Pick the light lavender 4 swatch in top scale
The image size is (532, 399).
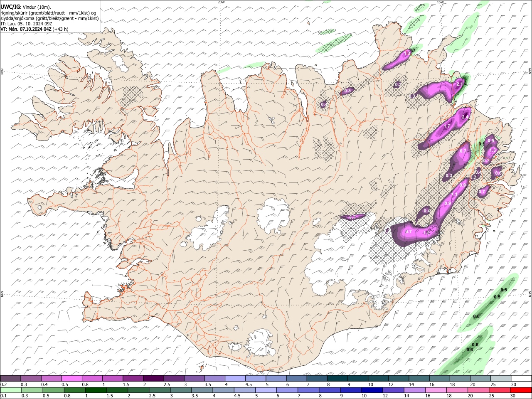(235, 379)
